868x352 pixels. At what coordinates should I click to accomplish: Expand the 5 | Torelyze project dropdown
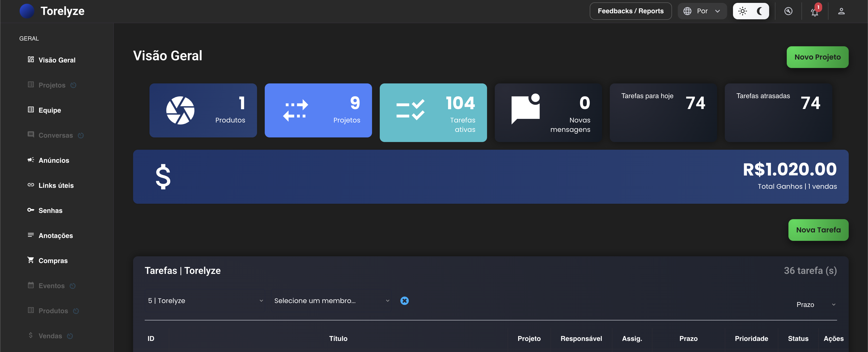pyautogui.click(x=205, y=300)
